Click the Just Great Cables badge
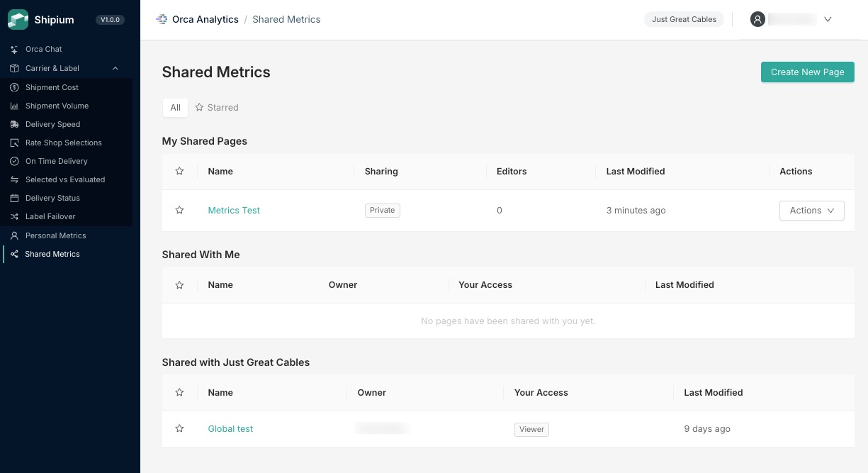Image resolution: width=868 pixels, height=473 pixels. (684, 19)
